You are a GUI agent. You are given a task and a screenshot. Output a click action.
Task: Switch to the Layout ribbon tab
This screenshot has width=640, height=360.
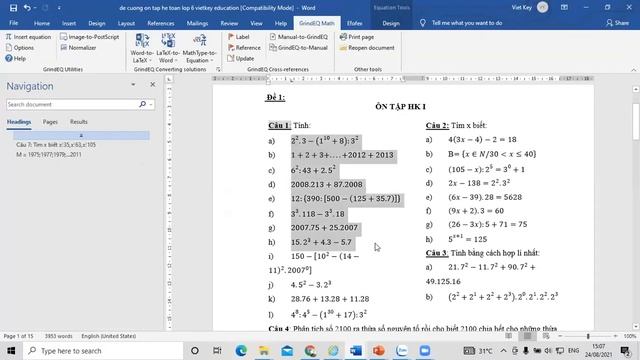click(x=126, y=23)
